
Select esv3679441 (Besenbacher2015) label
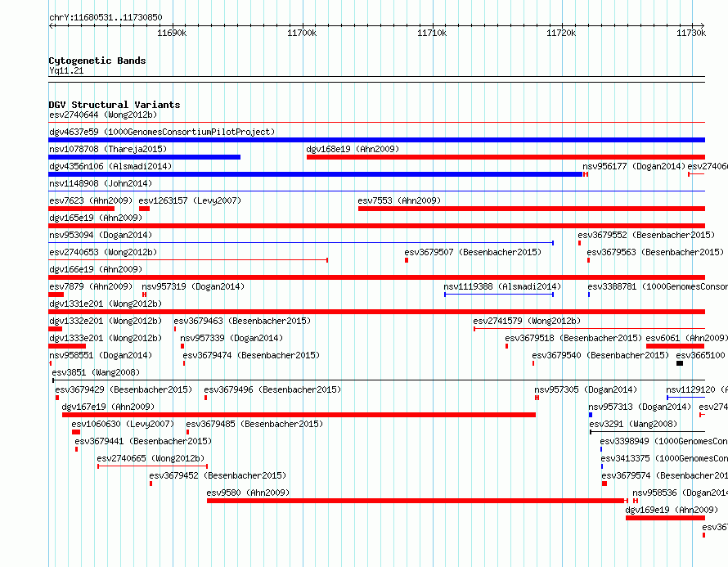(143, 441)
